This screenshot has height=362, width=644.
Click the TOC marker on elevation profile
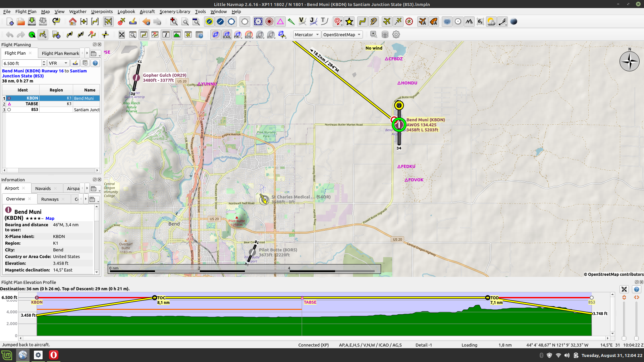155,298
